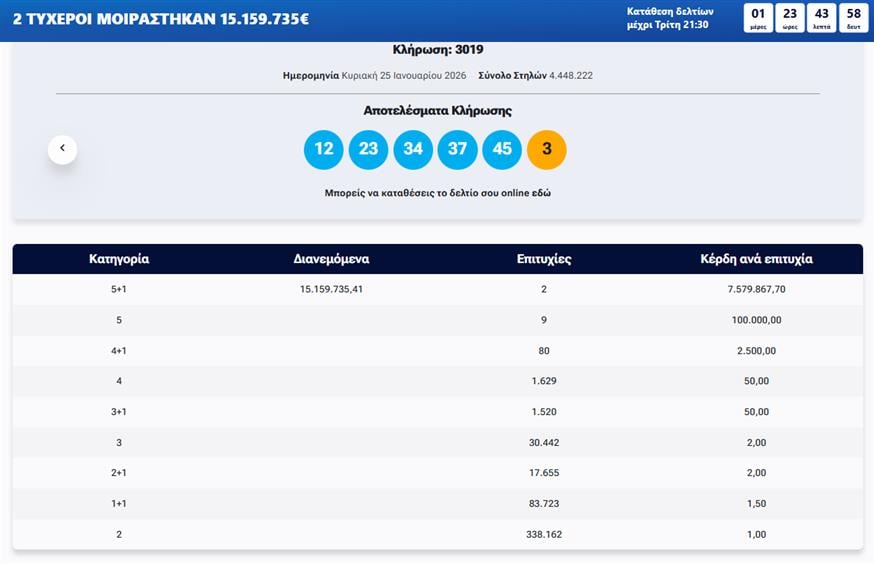Click the previous draw arrow button
The width and height of the screenshot is (874, 564).
62,149
